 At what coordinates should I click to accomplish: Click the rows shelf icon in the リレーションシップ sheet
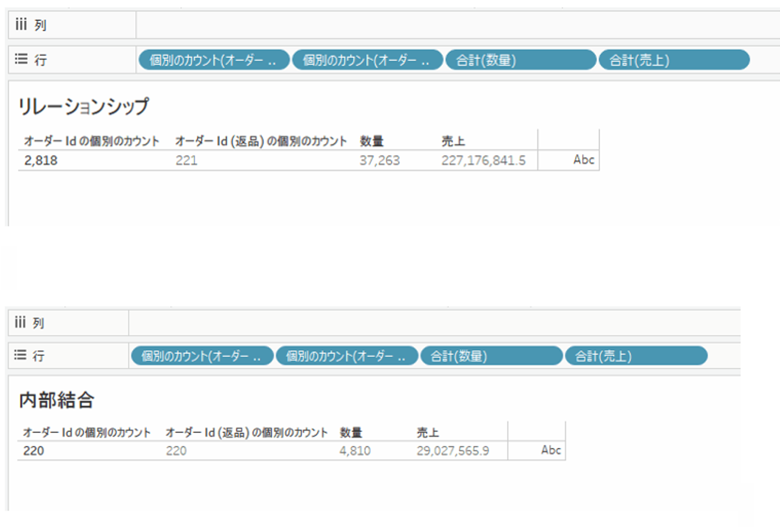click(x=21, y=59)
